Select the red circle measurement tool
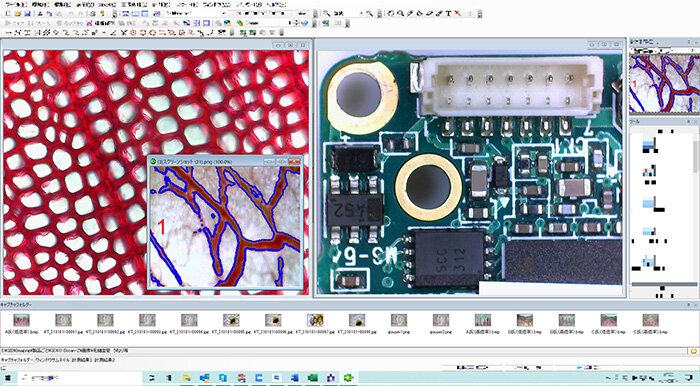Image resolution: width=700 pixels, height=386 pixels. (133, 32)
